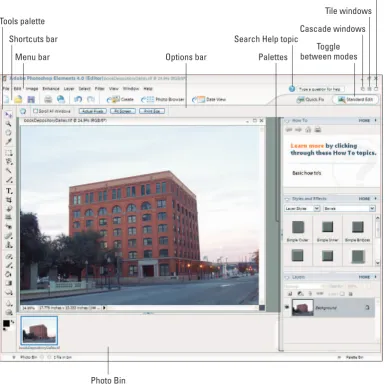
Task: Select the Lasso tool
Action: point(9,162)
